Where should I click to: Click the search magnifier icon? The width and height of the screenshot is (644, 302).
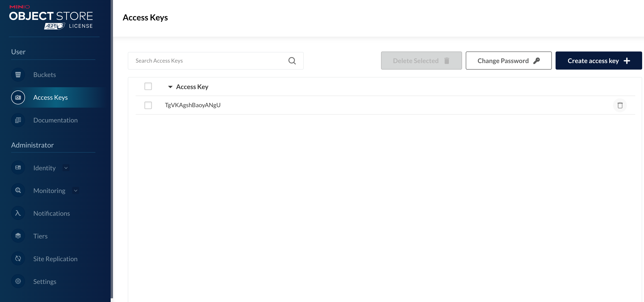point(292,61)
